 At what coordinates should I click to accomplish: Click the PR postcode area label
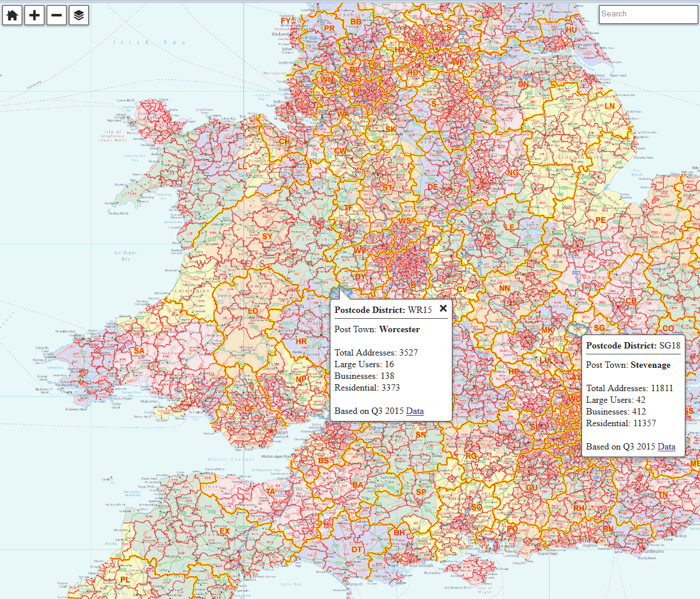329,29
